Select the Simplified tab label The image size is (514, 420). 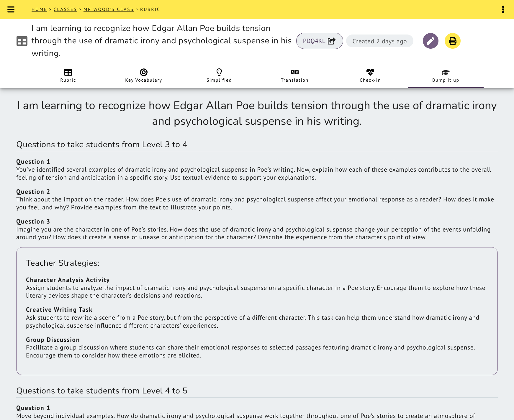pyautogui.click(x=219, y=80)
